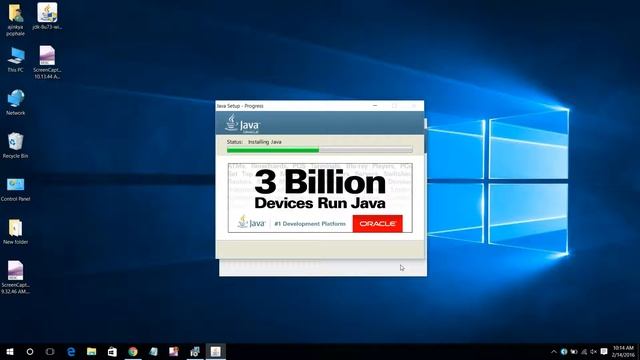Open the Control Panel desktop icon
The height and width of the screenshot is (360, 640).
point(16,189)
